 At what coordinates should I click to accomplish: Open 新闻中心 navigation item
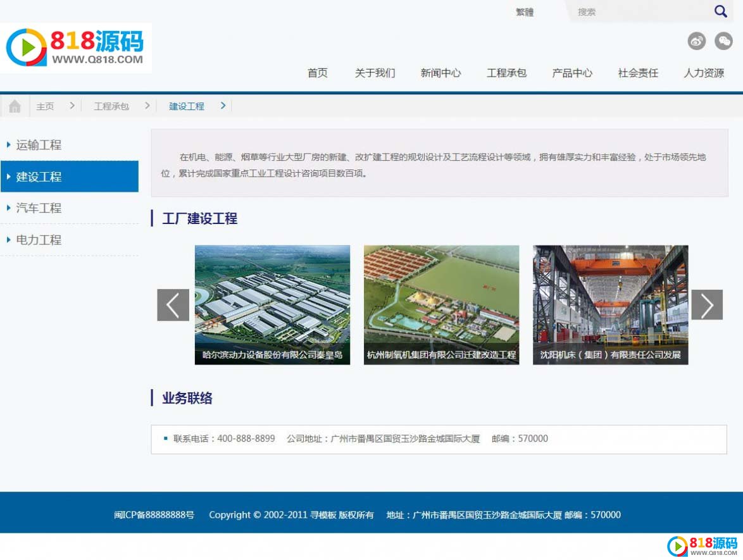click(440, 73)
